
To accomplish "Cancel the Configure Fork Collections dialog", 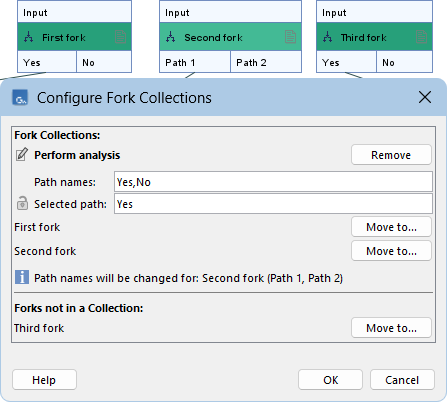I will tap(402, 380).
